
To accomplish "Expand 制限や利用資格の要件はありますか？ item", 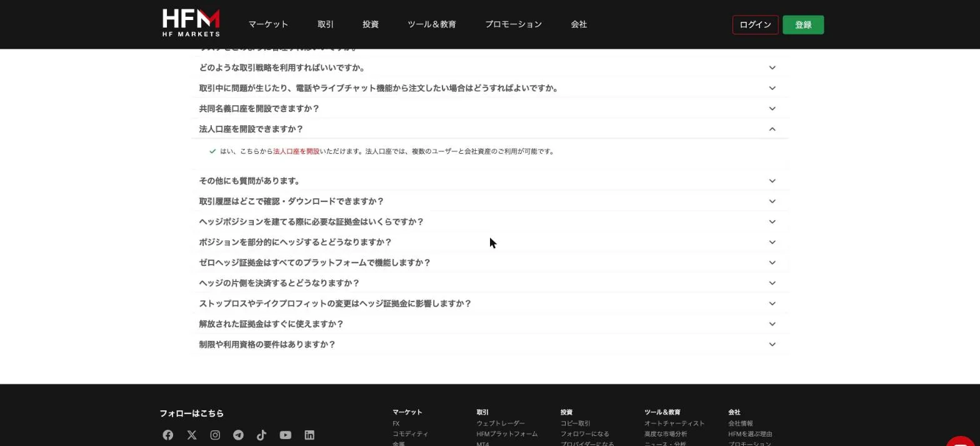I will pos(491,345).
